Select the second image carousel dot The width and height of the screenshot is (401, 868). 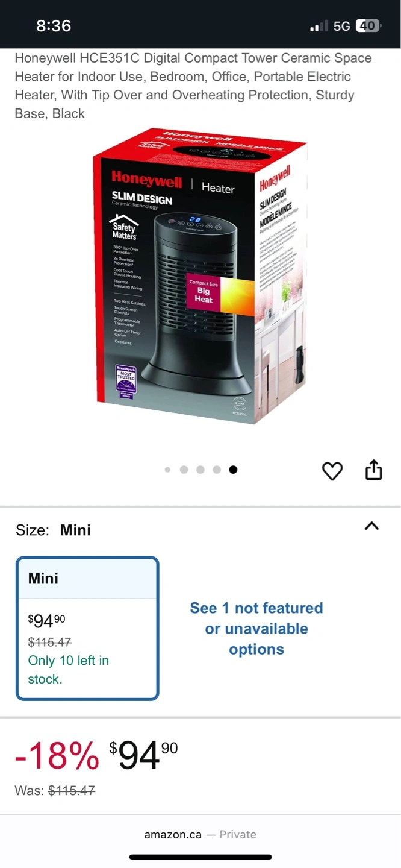tap(184, 470)
